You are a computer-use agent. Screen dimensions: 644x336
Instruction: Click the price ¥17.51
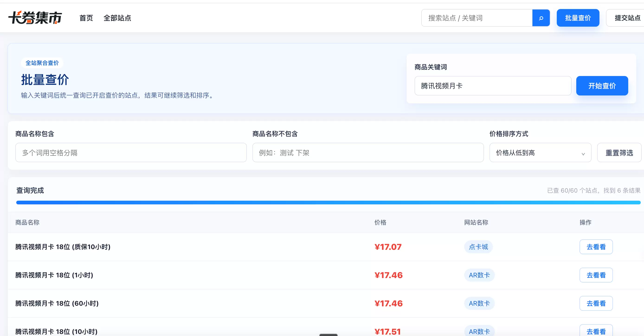(x=387, y=332)
